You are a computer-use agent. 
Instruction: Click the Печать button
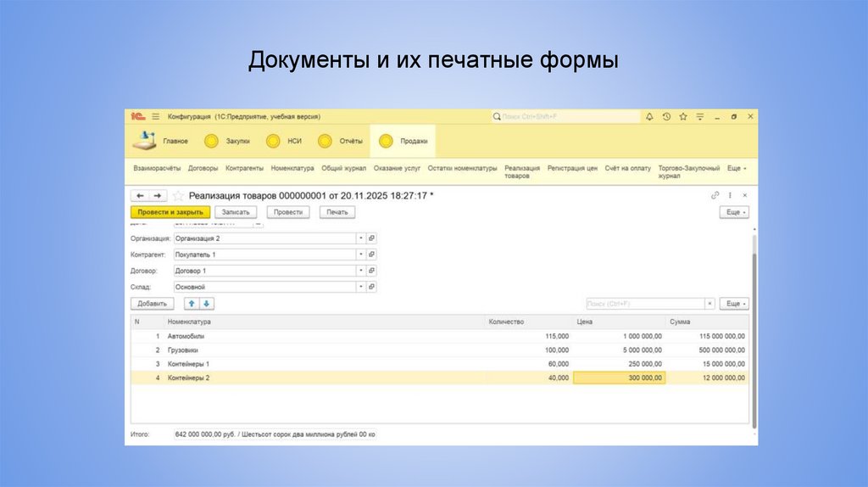pyautogui.click(x=337, y=212)
